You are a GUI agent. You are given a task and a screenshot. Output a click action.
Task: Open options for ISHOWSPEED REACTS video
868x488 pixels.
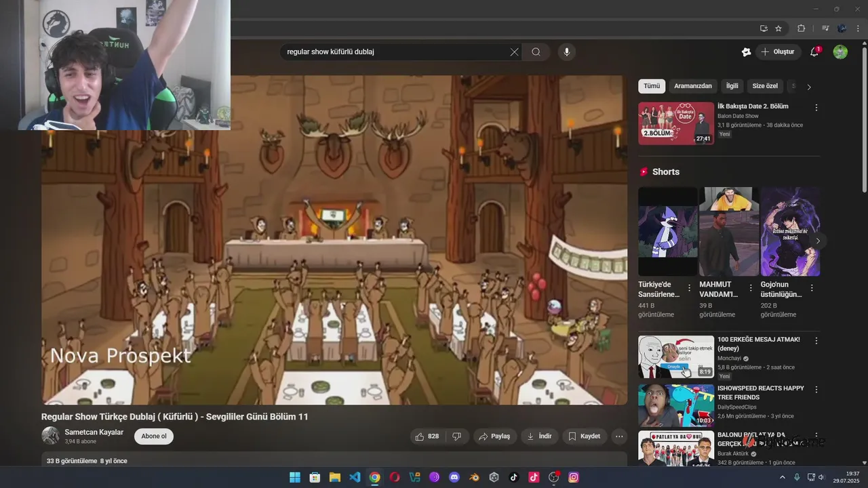point(816,390)
